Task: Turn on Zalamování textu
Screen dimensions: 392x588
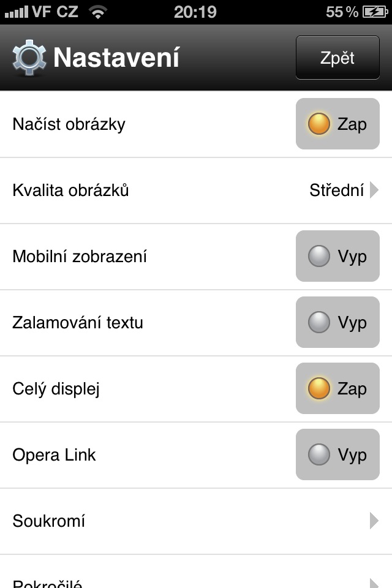Action: point(337,322)
